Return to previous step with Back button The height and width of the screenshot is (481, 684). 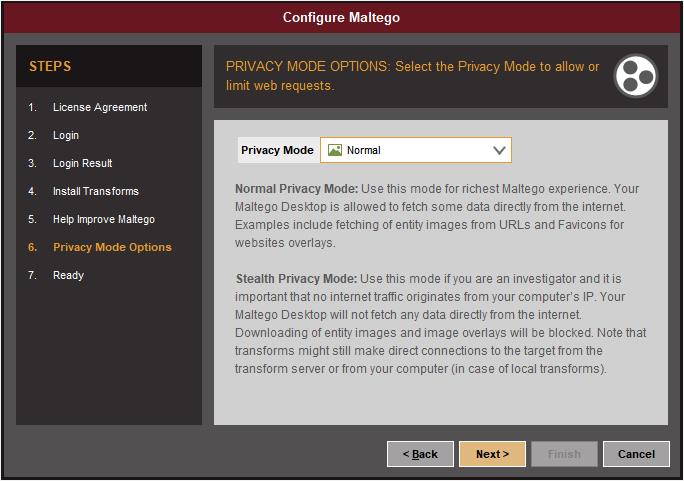point(420,454)
